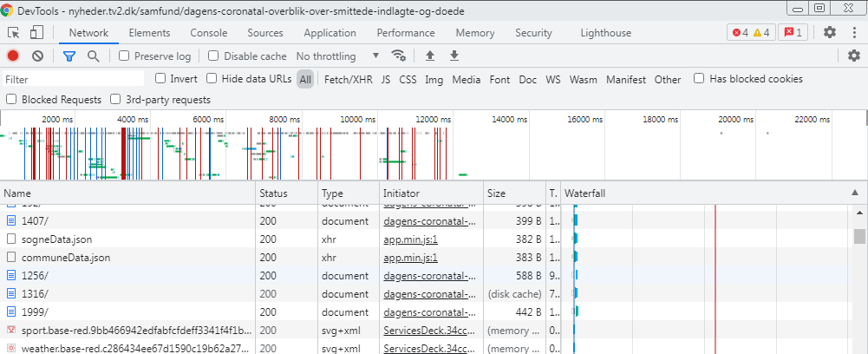This screenshot has height=354, width=868.
Task: Toggle the request filter funnel icon
Action: pos(69,56)
